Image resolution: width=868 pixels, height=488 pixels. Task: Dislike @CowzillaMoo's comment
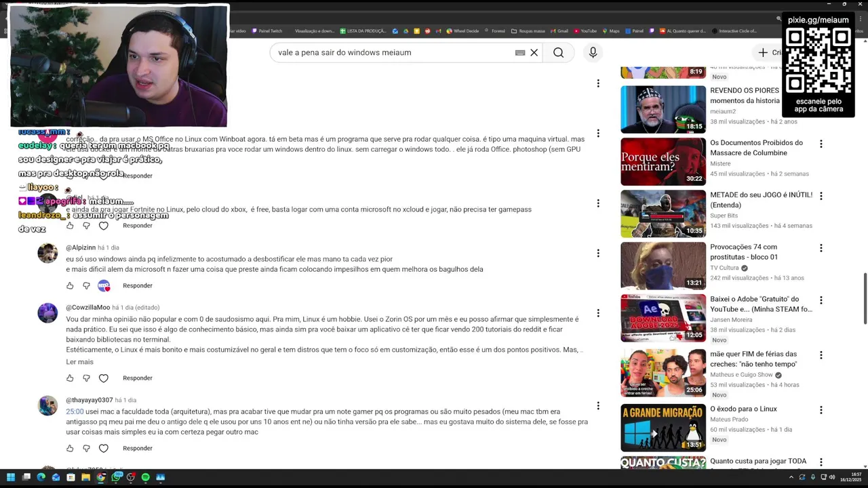point(86,378)
